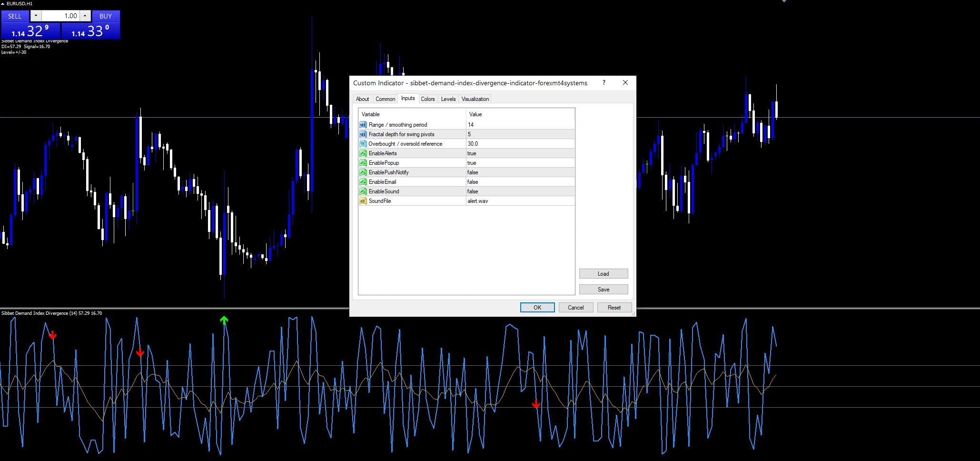This screenshot has width=980, height=461.
Task: Click the DI=57.29 Signal=16.70 chart label
Action: point(26,47)
